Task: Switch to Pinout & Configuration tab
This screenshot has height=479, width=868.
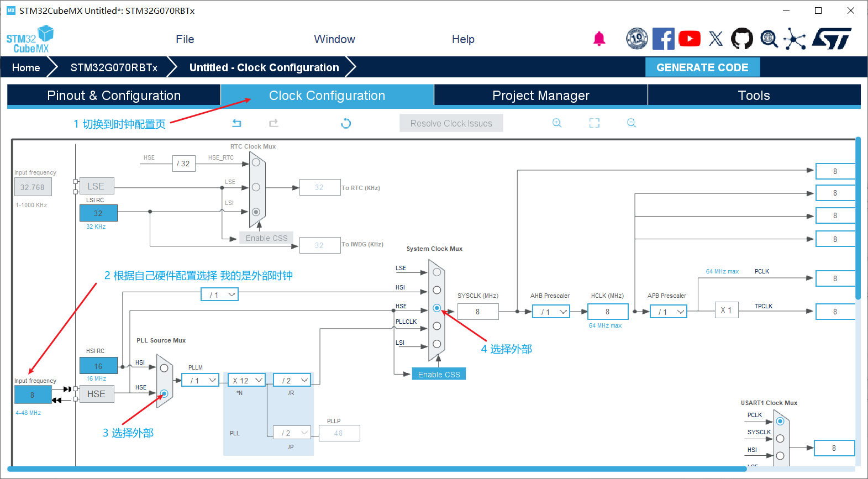Action: (114, 96)
